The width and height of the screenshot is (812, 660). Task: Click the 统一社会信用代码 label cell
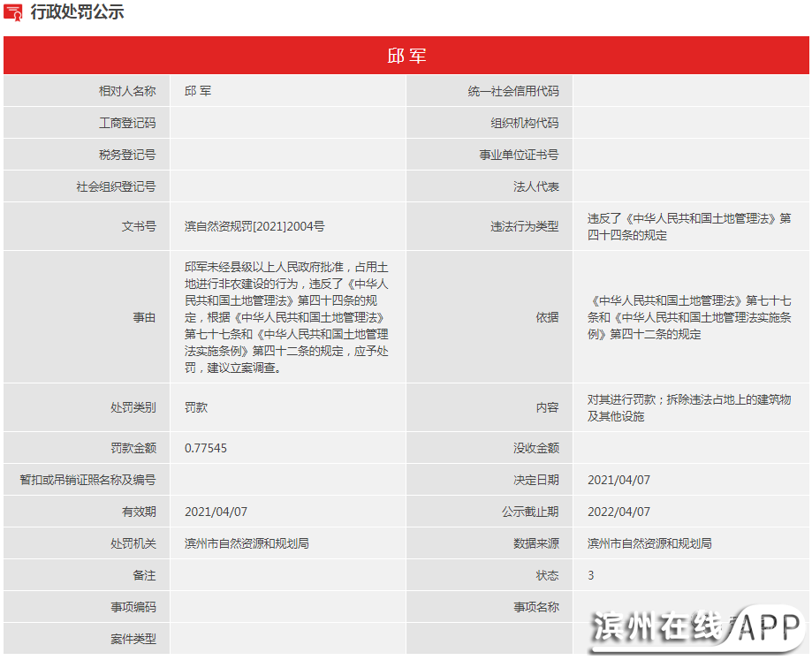tap(512, 91)
